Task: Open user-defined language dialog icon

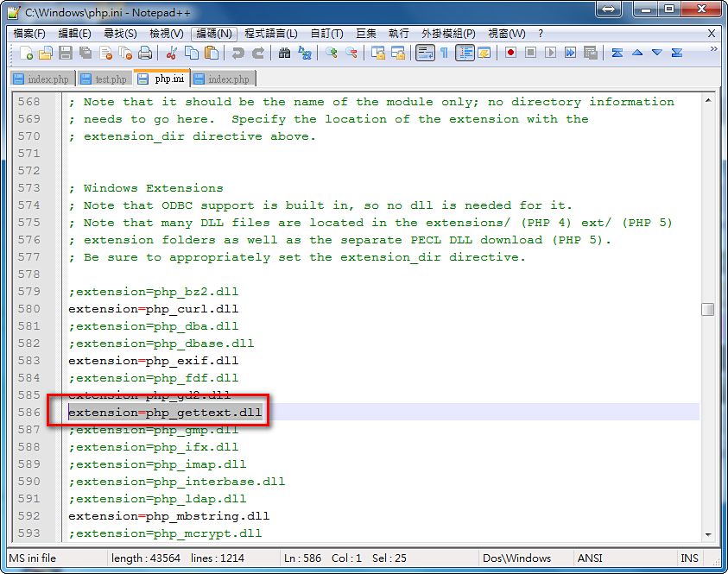Action: 484,53
